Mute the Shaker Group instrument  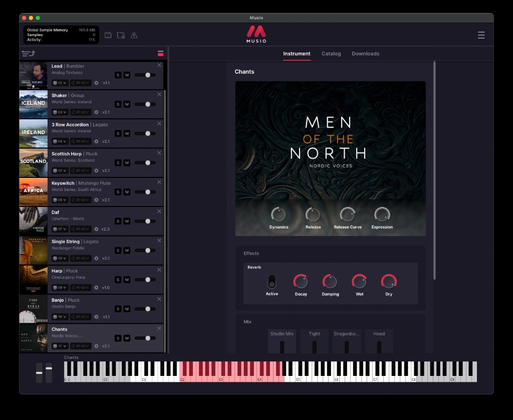point(127,104)
